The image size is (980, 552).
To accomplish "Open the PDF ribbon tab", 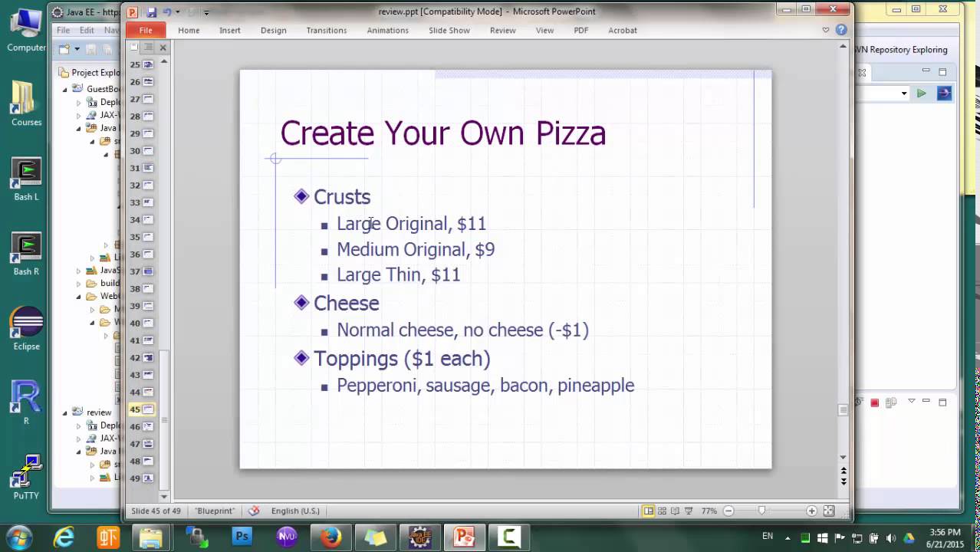I will tap(581, 30).
